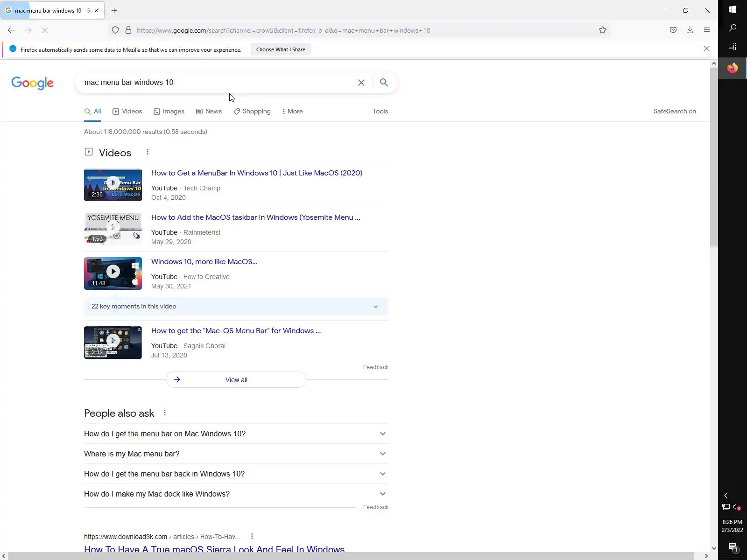Click Feedback link under People also ask

pos(376,507)
